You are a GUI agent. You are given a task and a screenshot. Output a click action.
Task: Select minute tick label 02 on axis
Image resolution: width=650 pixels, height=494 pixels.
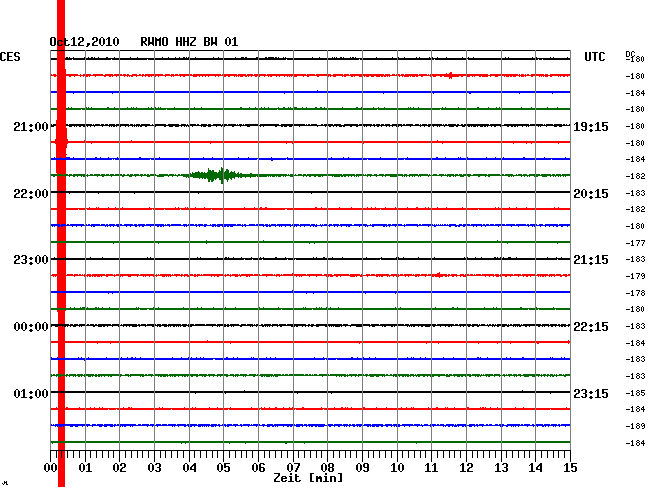(x=119, y=468)
